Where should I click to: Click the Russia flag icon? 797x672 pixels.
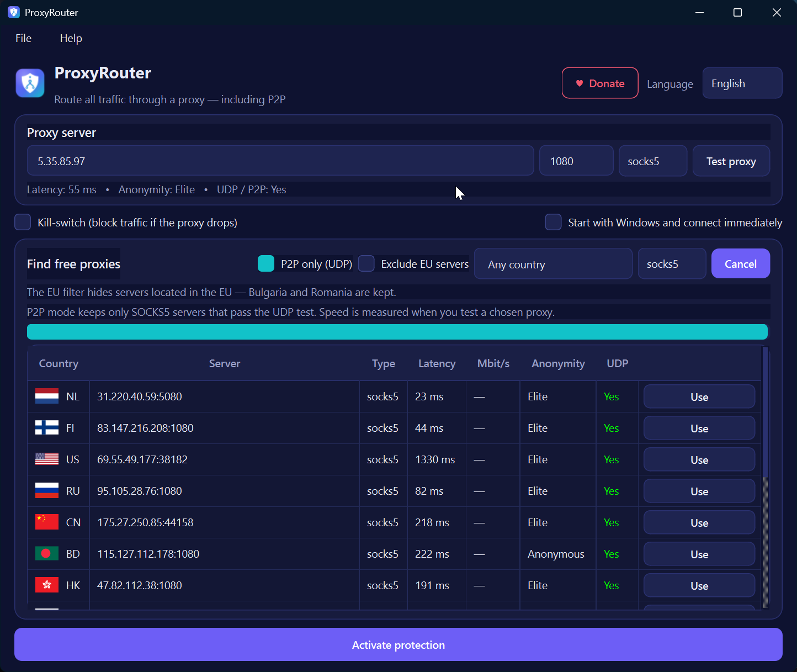click(47, 491)
